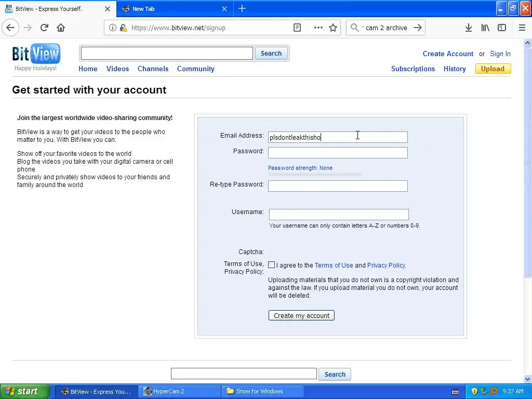Viewport: 532px width, 399px height.
Task: Click the security shield tray icon
Action: [474, 391]
